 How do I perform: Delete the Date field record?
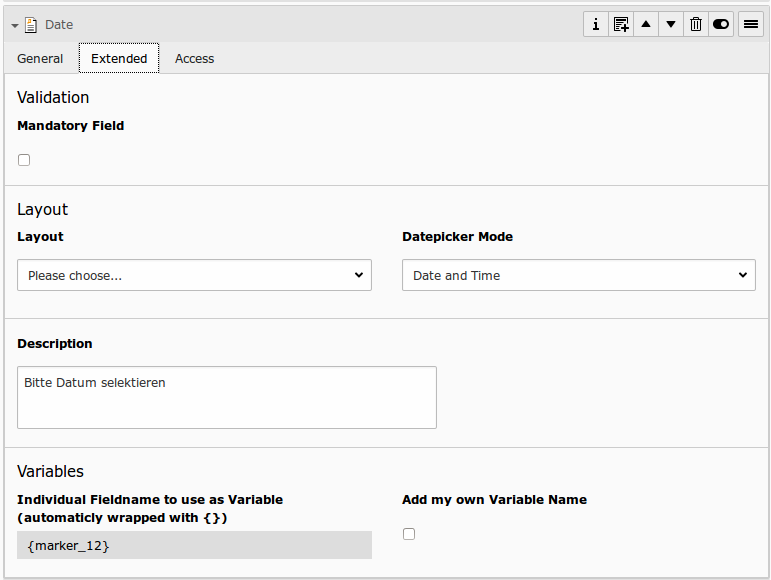[x=696, y=25]
